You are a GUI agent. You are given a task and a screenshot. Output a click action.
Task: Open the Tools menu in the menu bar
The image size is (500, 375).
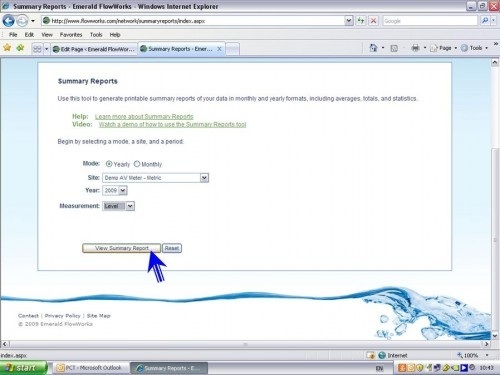(96, 35)
